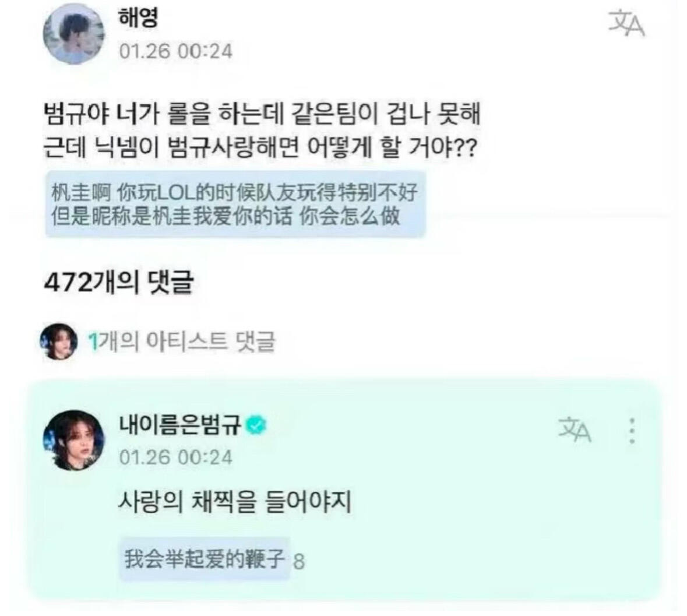Open 해영's profile picture
Viewport: 687px width, 616px height.
click(x=73, y=34)
